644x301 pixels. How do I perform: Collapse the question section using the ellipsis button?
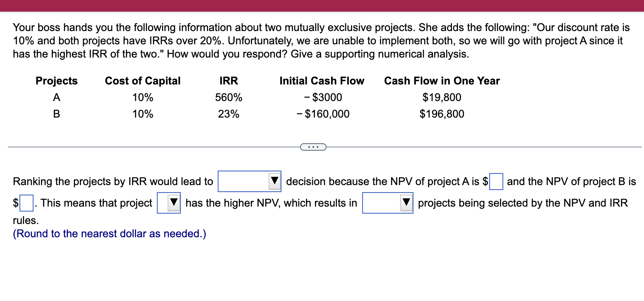(x=313, y=147)
